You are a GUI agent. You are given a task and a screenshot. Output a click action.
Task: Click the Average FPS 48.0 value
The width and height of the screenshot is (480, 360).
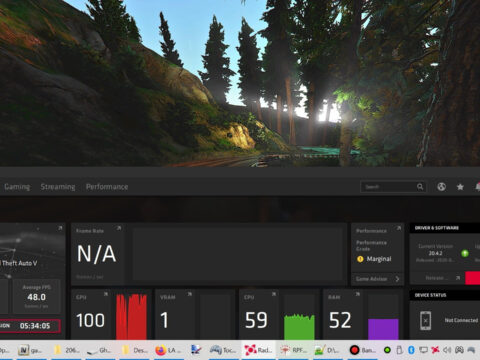point(36,297)
